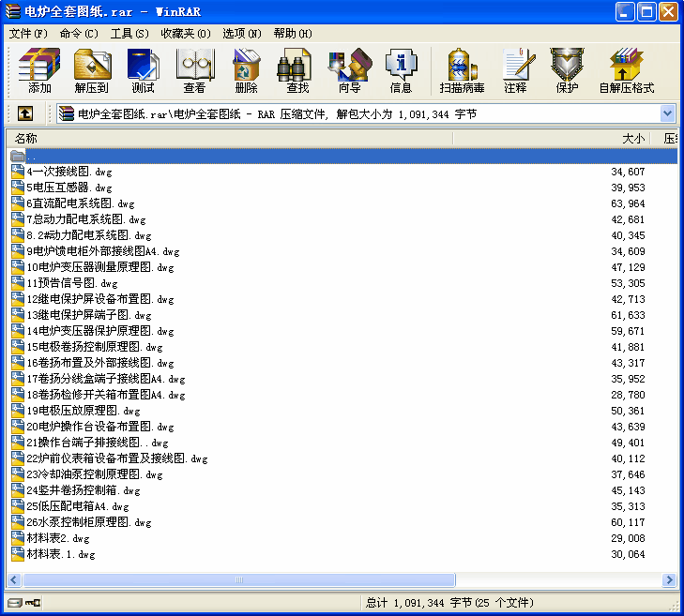The width and height of the screenshot is (684, 616).
Task: Select file 10电炉变压器测量原理图.dwg
Action: [100, 267]
